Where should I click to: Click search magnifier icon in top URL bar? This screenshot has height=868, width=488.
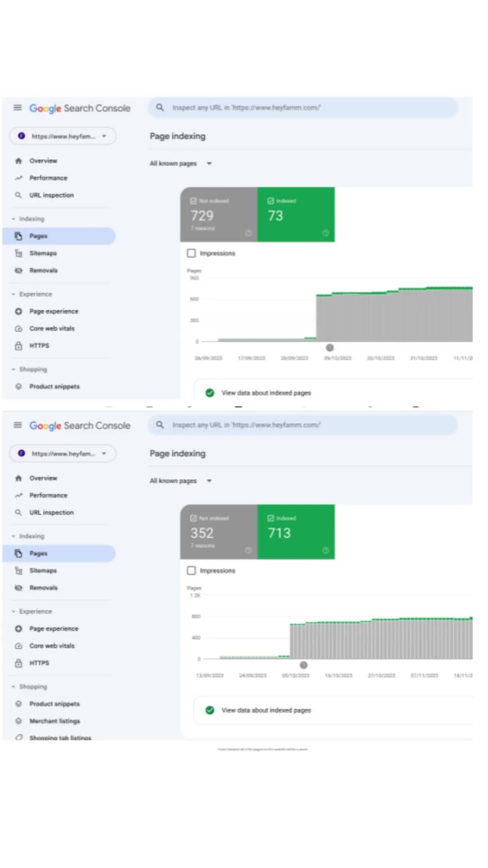[160, 107]
